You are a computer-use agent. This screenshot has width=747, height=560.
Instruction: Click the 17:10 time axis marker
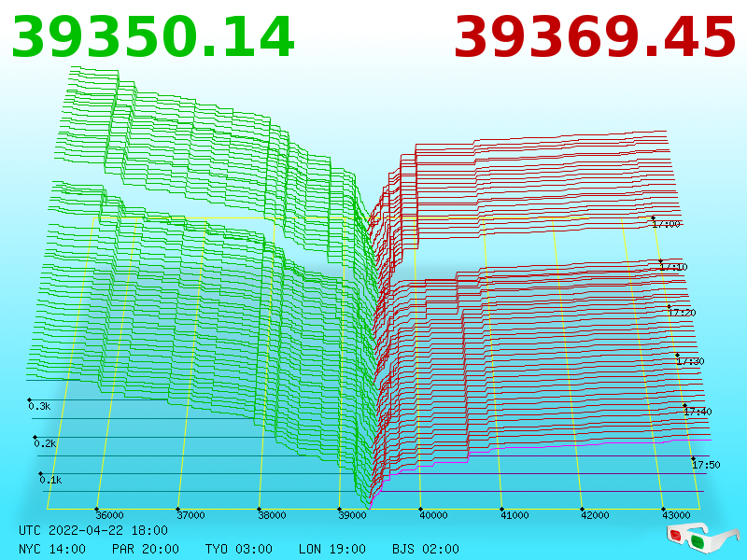(673, 267)
